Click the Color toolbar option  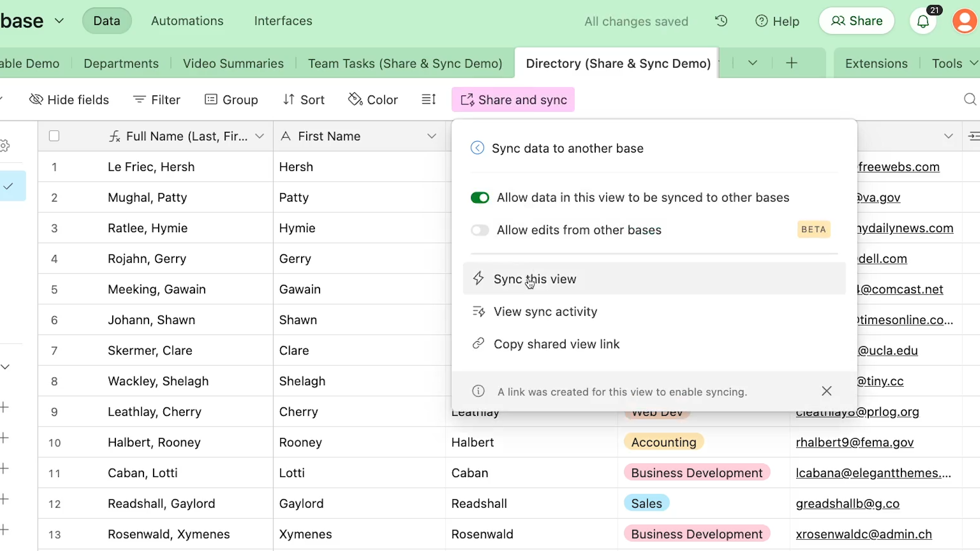coord(373,99)
